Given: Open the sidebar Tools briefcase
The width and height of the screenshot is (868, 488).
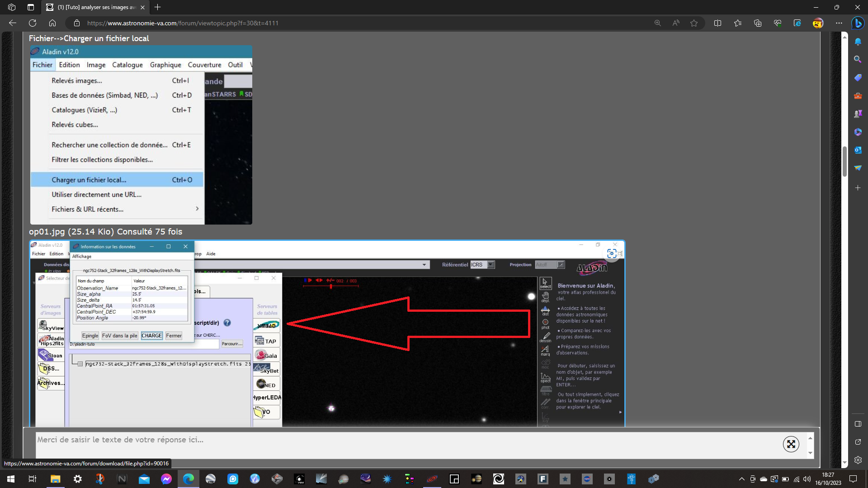Looking at the screenshot, I should [x=858, y=96].
